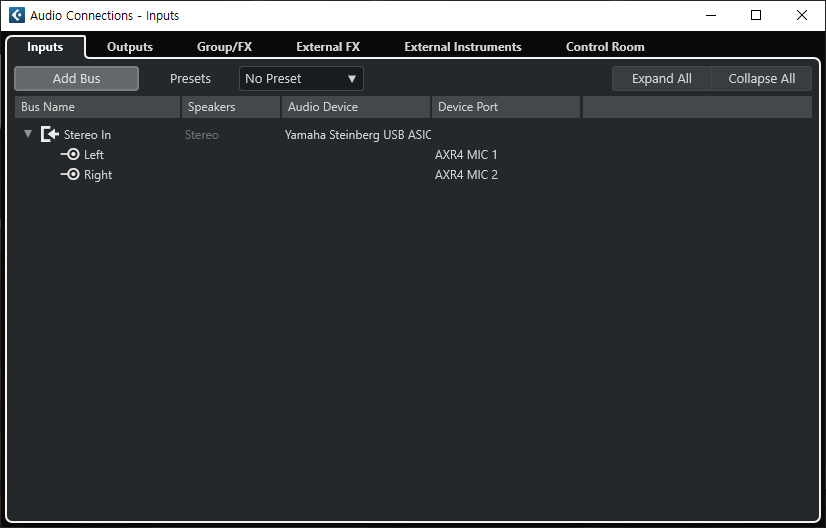
Task: Open the AXR4 MIC 2 port selector
Action: coord(466,175)
